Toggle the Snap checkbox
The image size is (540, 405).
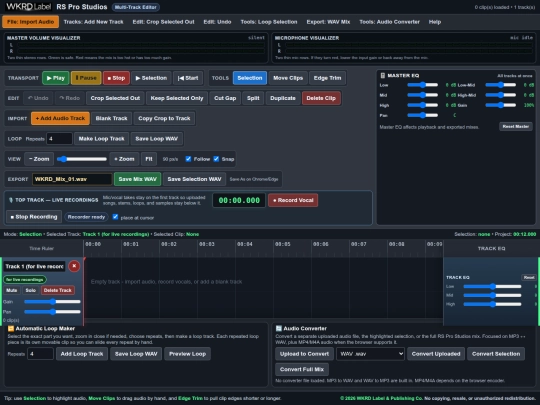(216, 159)
